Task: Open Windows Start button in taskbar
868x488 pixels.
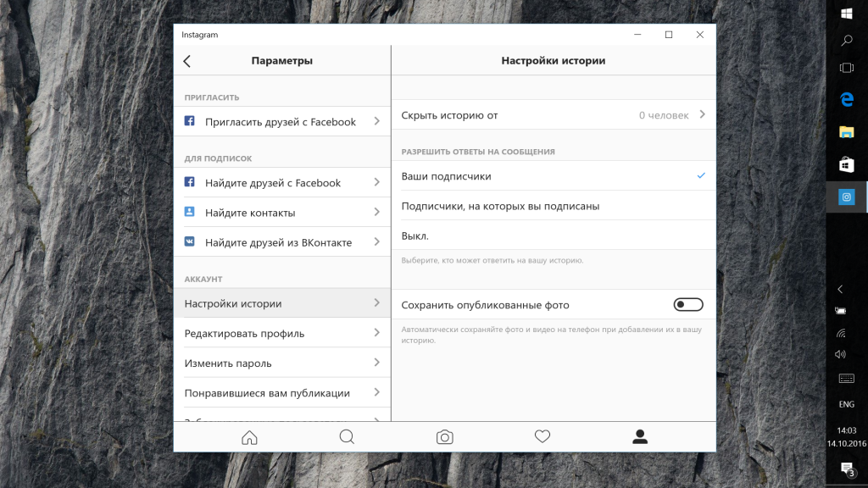Action: [x=847, y=14]
